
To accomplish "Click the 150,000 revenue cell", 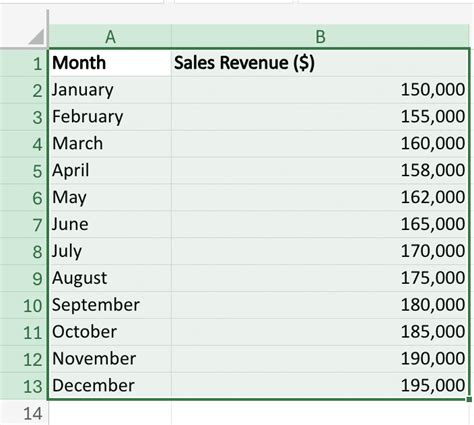I will [320, 90].
